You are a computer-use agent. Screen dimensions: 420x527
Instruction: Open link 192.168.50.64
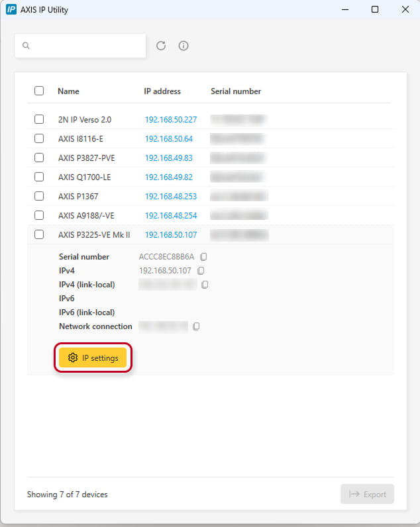click(x=169, y=139)
